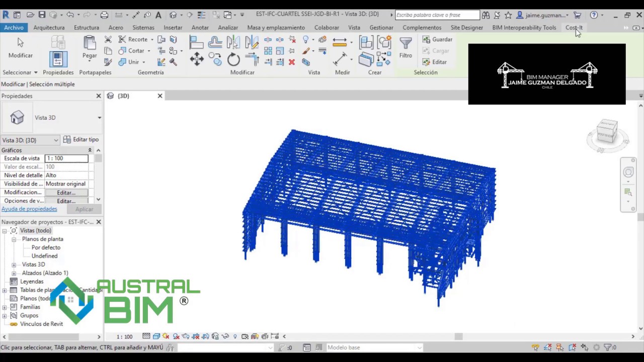Toggle temporary hide/isolate glasses icon

225,336
